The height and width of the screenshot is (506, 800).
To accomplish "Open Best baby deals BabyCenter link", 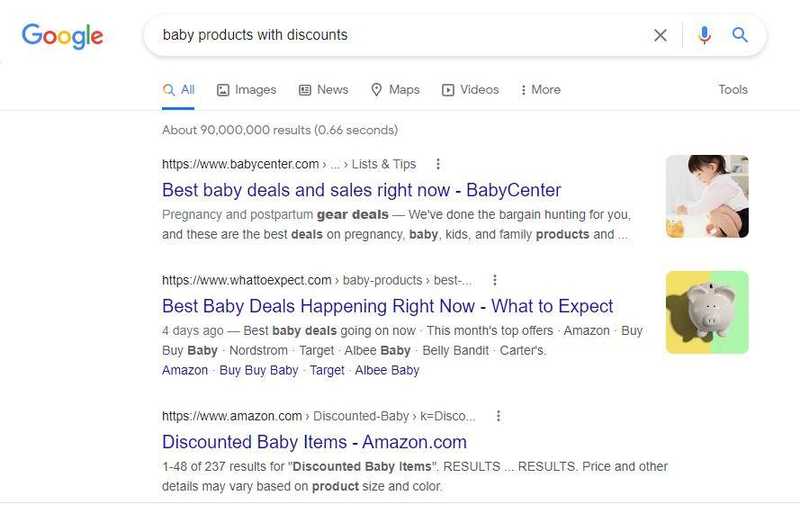I will click(361, 190).
